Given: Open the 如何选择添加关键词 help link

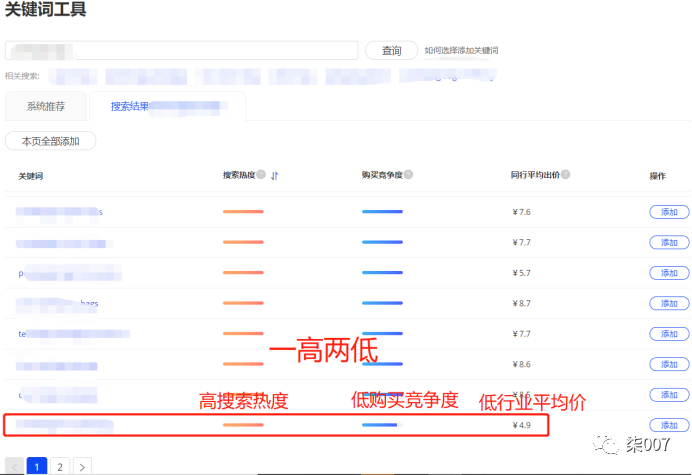Looking at the screenshot, I should pyautogui.click(x=461, y=50).
